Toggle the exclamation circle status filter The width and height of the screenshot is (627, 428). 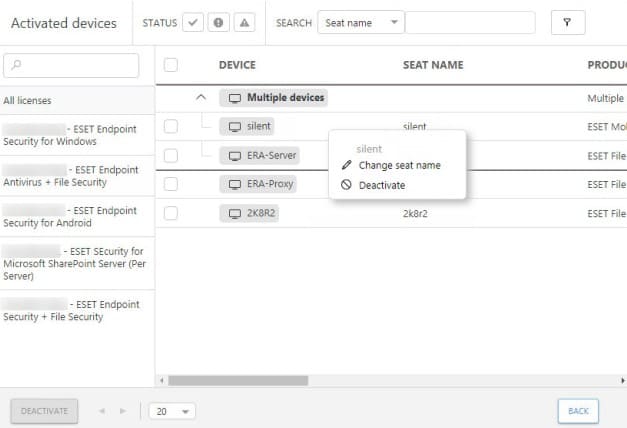tap(219, 23)
